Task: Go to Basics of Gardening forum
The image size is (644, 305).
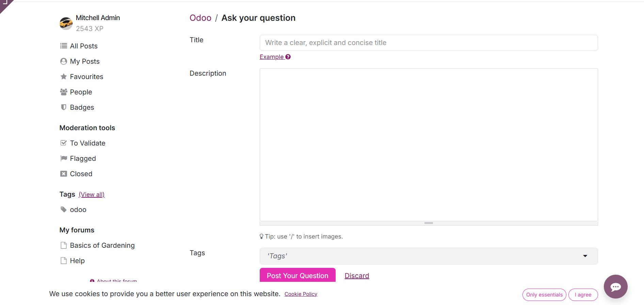Action: pyautogui.click(x=102, y=245)
